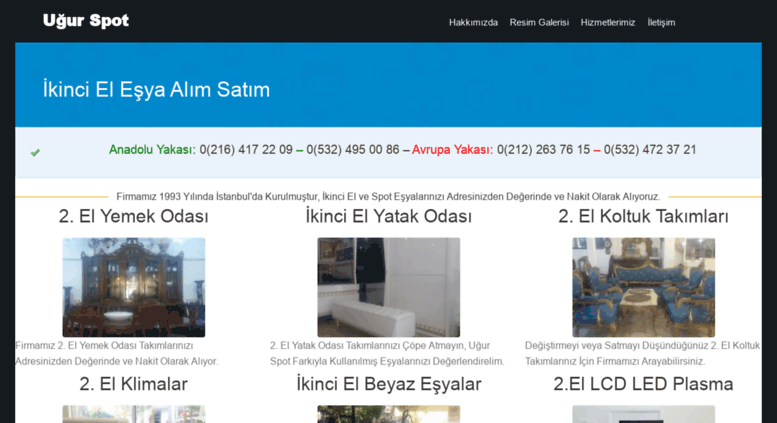Click the Beyaz Eşyalar thumbnail image
Screen dimensions: 777x423
click(388, 415)
